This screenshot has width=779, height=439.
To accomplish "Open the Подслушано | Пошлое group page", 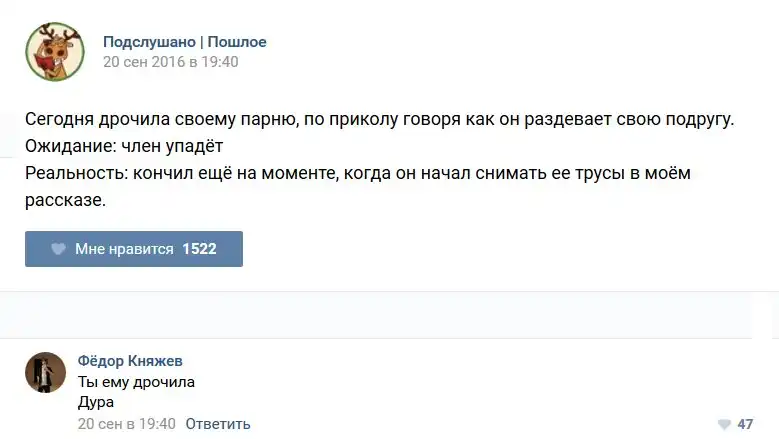I will pyautogui.click(x=184, y=42).
